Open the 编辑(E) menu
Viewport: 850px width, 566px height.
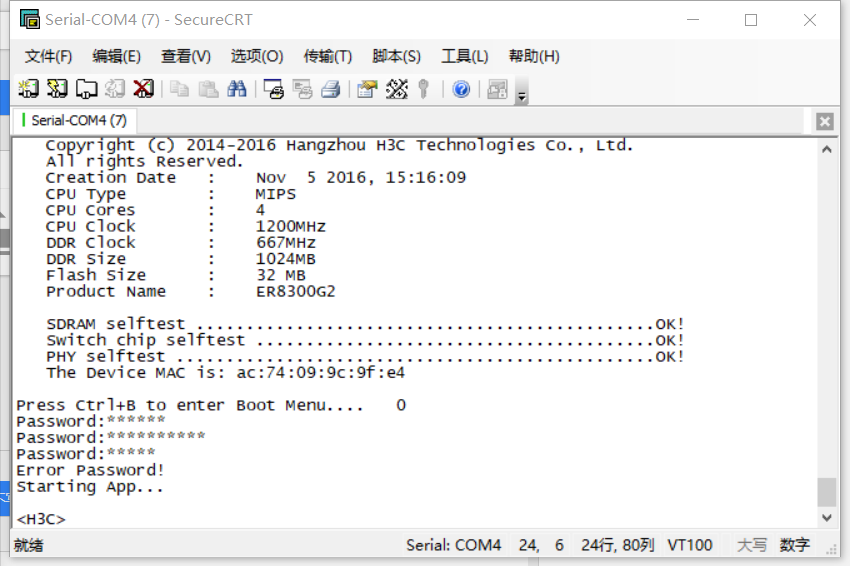pyautogui.click(x=117, y=56)
